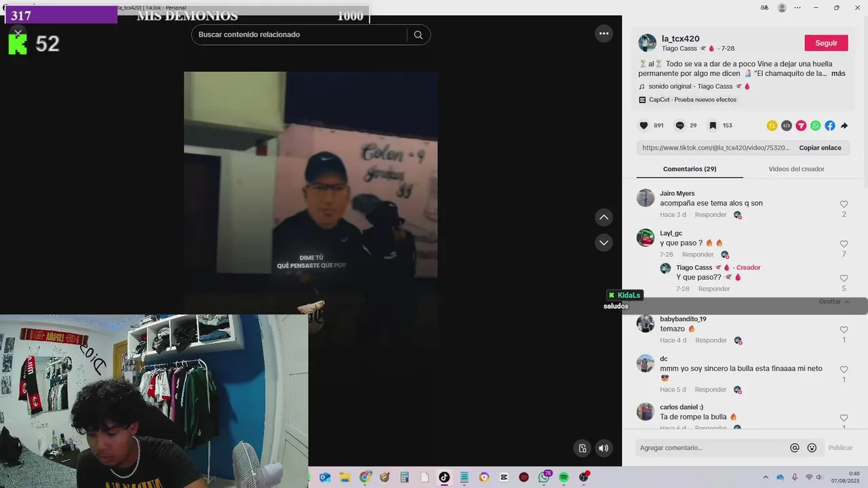Show hidden tray icons chevron

[766, 477]
